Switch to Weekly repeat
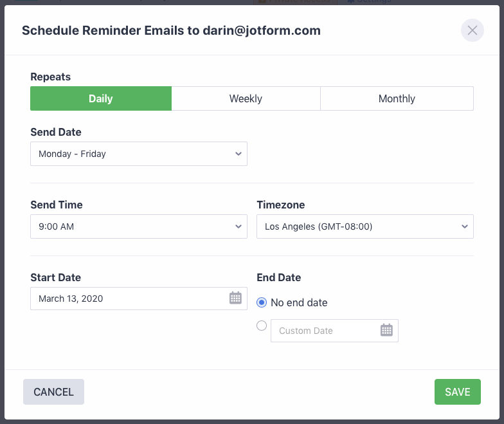 246,98
